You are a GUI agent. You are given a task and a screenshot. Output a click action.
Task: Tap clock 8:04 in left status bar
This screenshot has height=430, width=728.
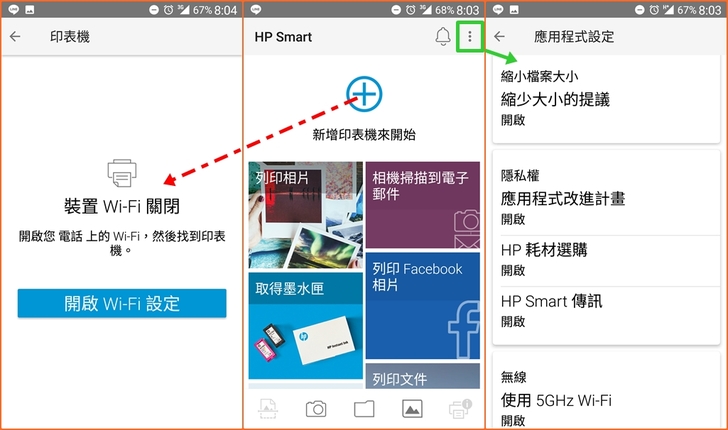(x=226, y=10)
